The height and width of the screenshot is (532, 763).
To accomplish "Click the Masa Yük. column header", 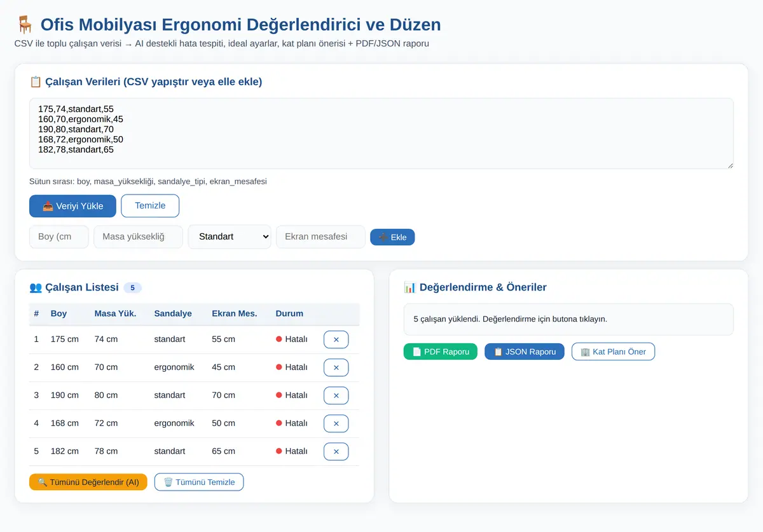I will (116, 313).
